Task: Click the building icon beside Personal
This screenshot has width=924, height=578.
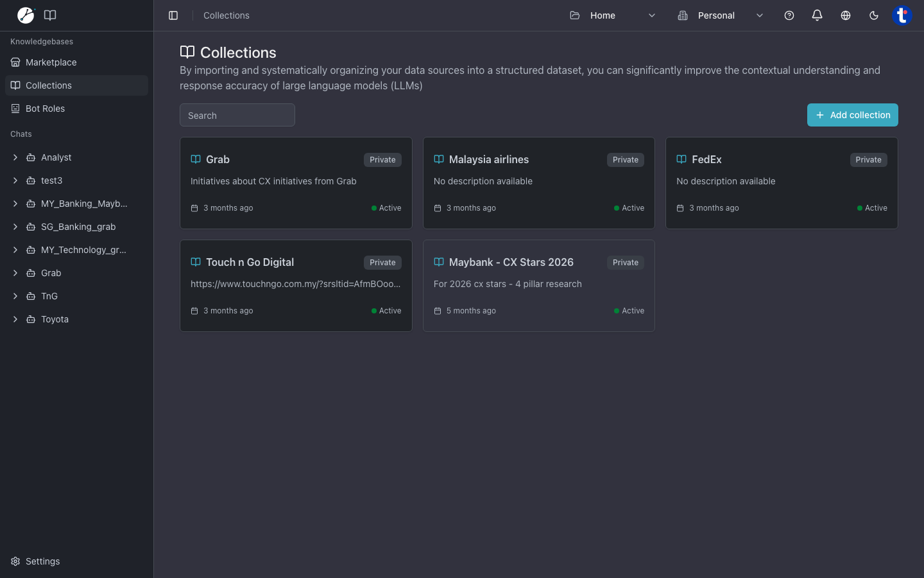Action: [683, 15]
